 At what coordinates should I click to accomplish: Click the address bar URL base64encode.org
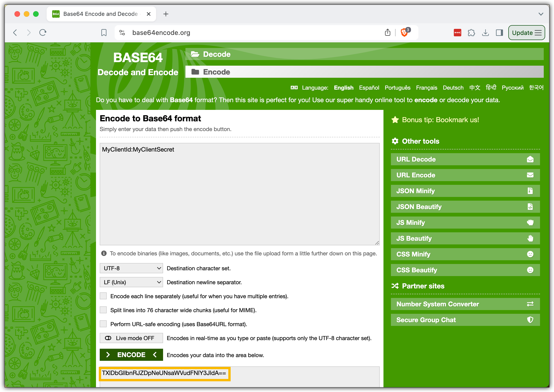point(161,33)
